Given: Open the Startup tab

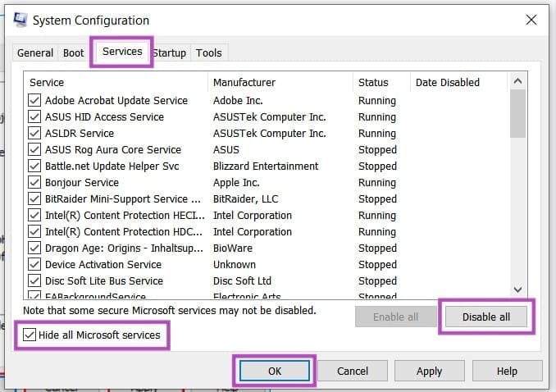Looking at the screenshot, I should (171, 52).
